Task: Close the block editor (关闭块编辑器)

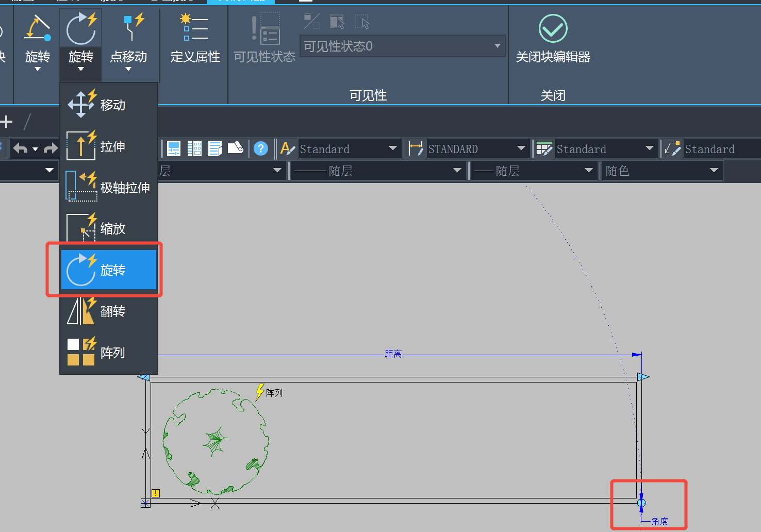Action: 553,40
